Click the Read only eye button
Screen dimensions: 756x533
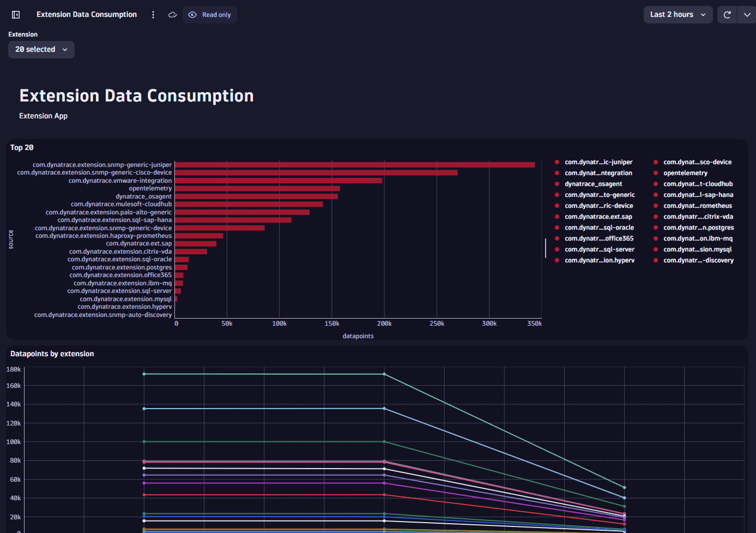(x=210, y=15)
